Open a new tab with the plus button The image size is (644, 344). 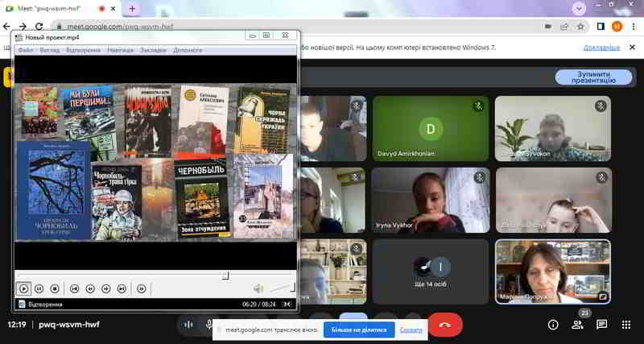(132, 9)
